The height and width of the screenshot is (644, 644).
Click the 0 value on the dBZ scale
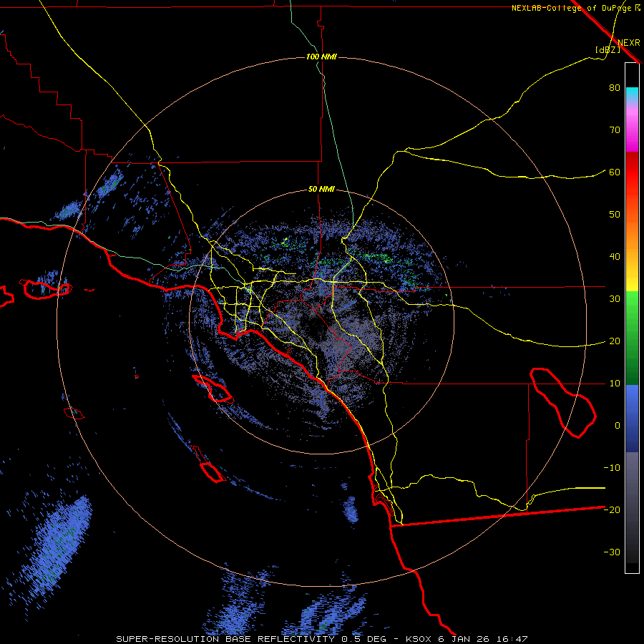(x=618, y=426)
